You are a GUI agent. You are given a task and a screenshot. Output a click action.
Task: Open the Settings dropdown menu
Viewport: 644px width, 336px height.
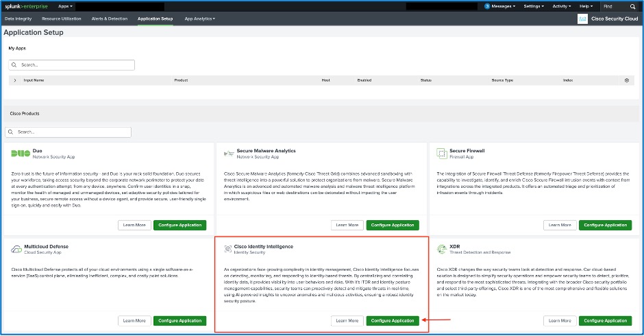pos(534,6)
